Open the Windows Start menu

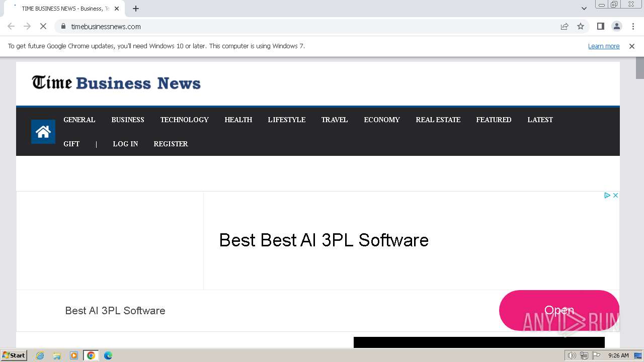point(14,355)
